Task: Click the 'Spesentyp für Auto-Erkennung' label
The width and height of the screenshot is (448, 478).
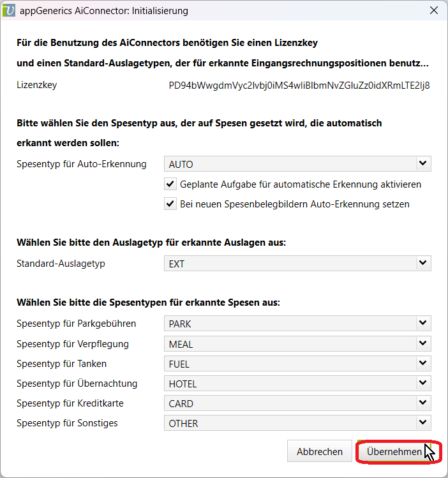Action: click(x=82, y=164)
